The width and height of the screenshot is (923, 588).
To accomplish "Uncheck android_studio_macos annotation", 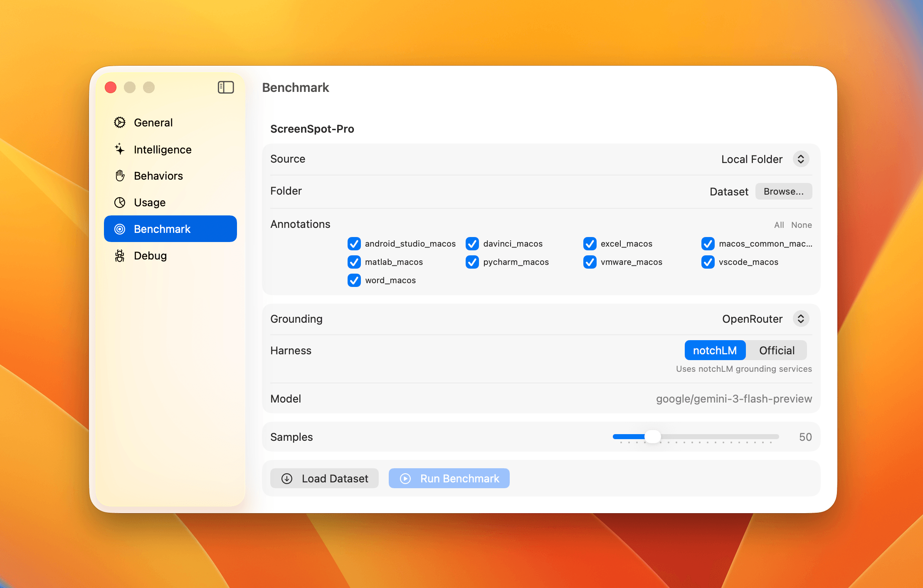I will (x=354, y=244).
